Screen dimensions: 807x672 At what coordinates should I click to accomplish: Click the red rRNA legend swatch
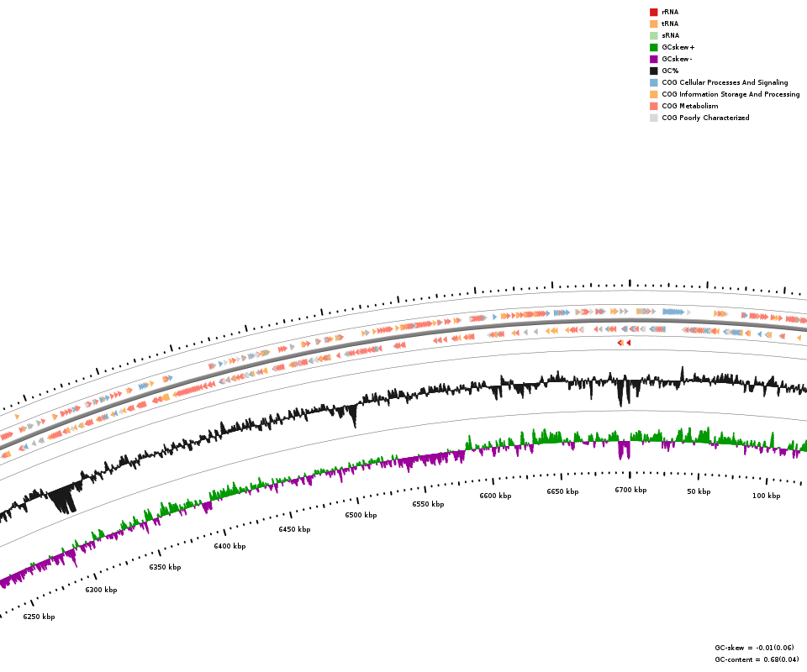point(653,13)
